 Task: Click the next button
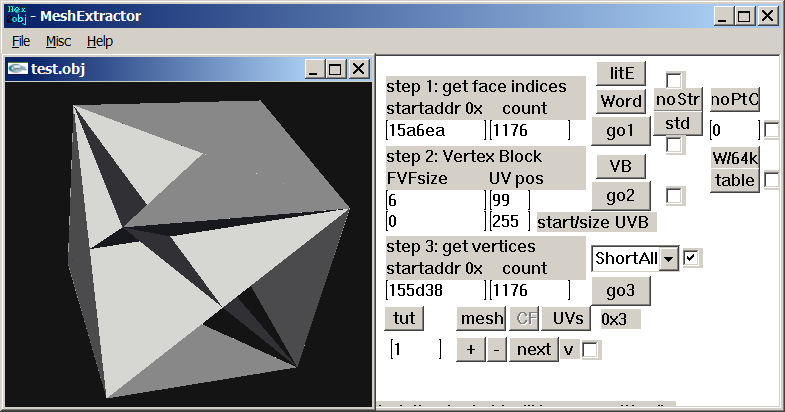[534, 349]
